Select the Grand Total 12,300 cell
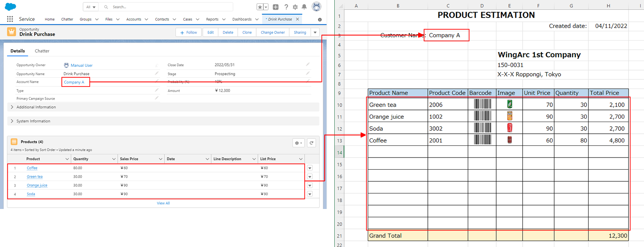Viewport: 644px width, 247px height. pyautogui.click(x=609, y=236)
